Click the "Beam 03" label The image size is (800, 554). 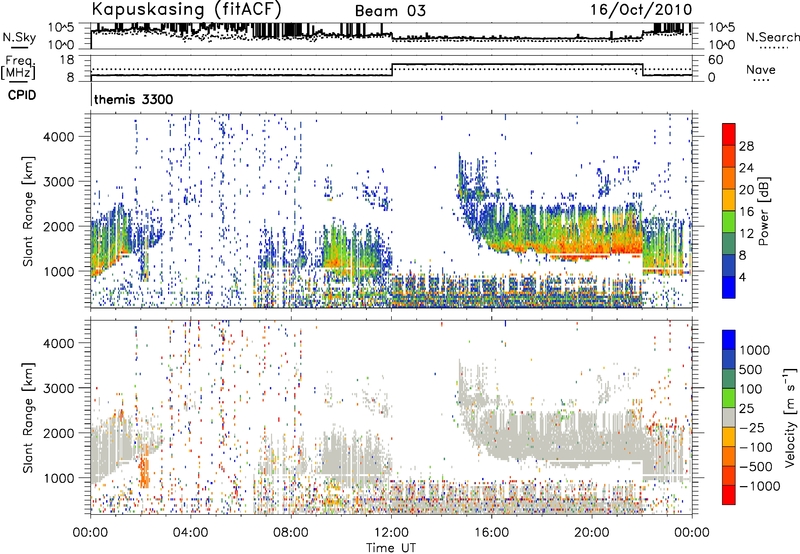(x=390, y=11)
